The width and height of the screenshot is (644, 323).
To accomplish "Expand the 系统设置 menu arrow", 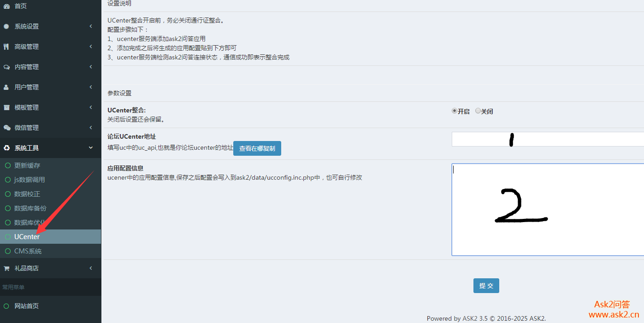I will (x=91, y=27).
